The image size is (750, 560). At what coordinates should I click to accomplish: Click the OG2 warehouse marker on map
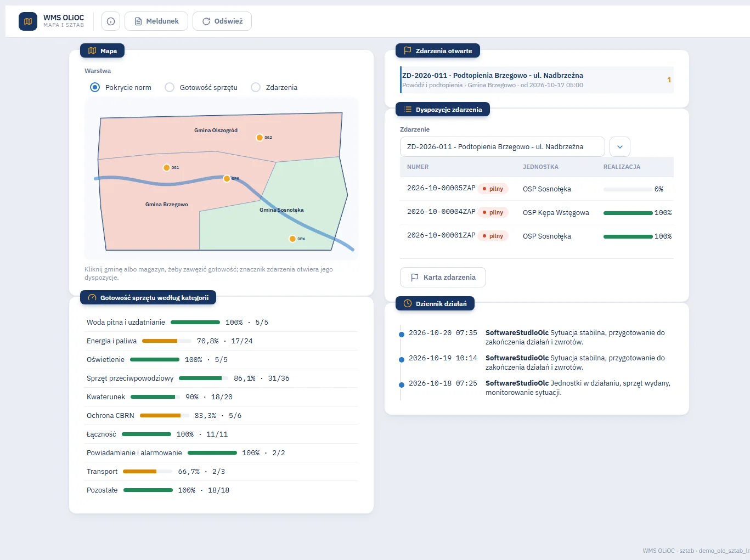coord(260,138)
